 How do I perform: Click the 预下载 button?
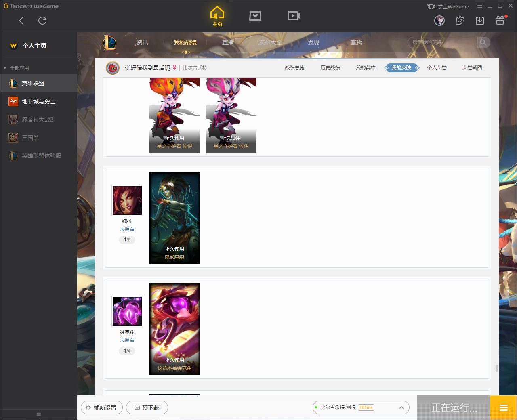pos(147,408)
